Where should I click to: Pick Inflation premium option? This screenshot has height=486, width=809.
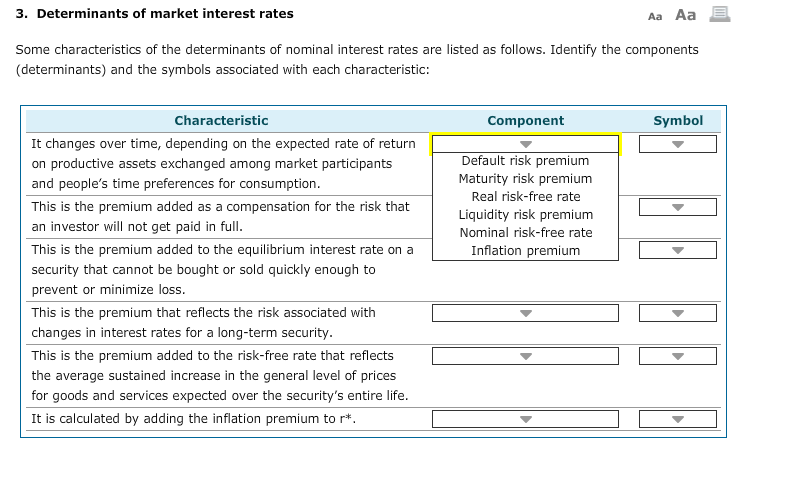[525, 251]
